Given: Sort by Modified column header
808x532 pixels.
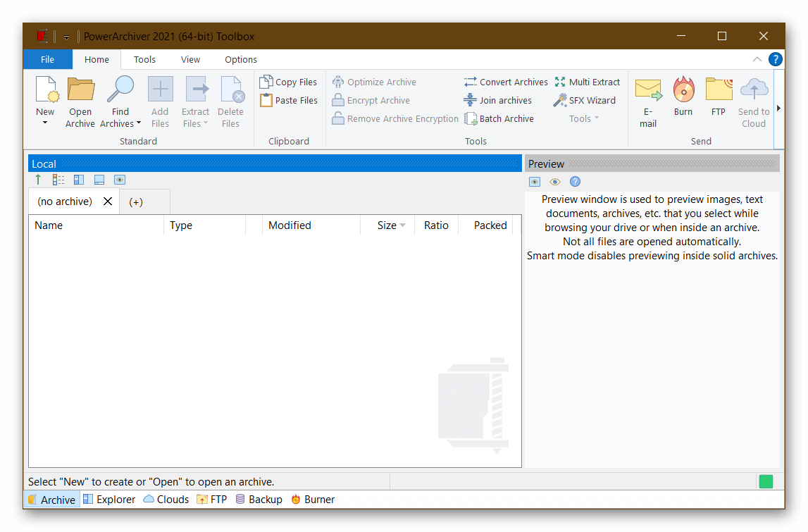Looking at the screenshot, I should pyautogui.click(x=311, y=225).
